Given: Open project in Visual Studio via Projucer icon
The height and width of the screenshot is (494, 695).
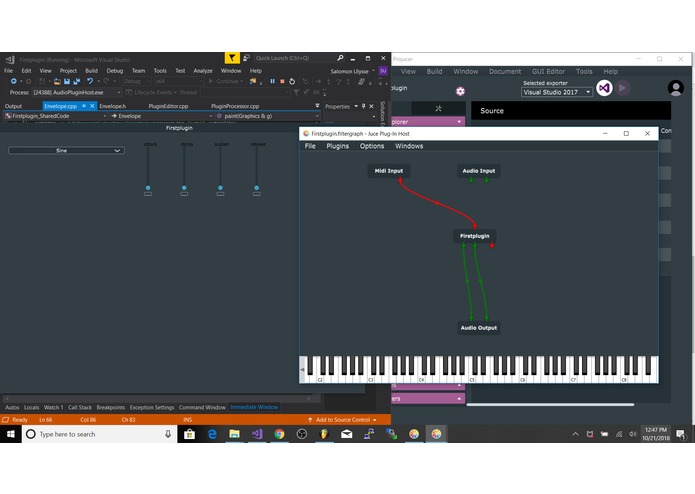Looking at the screenshot, I should [x=604, y=88].
